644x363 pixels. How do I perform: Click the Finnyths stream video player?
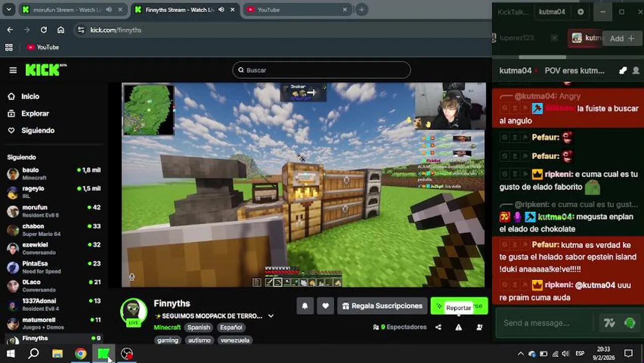303,185
